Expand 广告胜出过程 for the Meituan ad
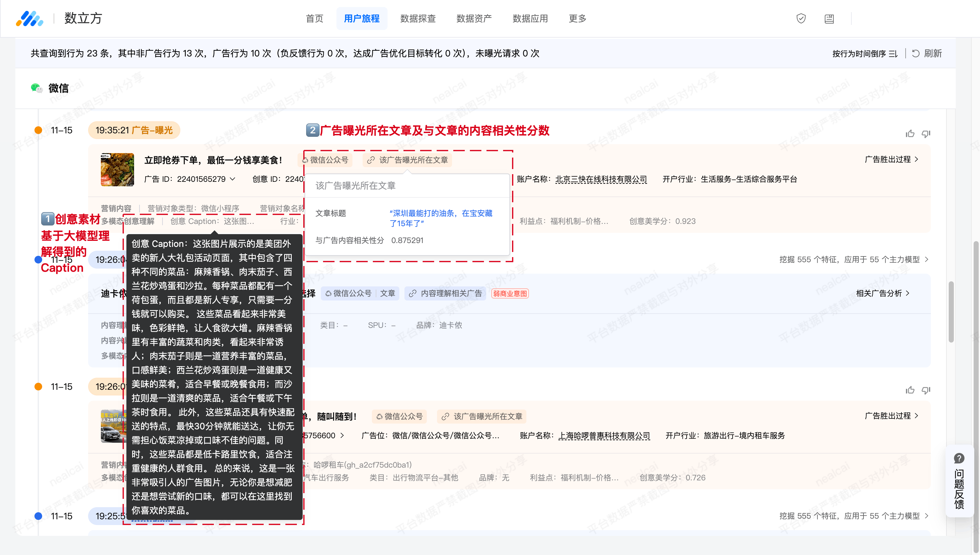Image resolution: width=980 pixels, height=555 pixels. click(892, 159)
